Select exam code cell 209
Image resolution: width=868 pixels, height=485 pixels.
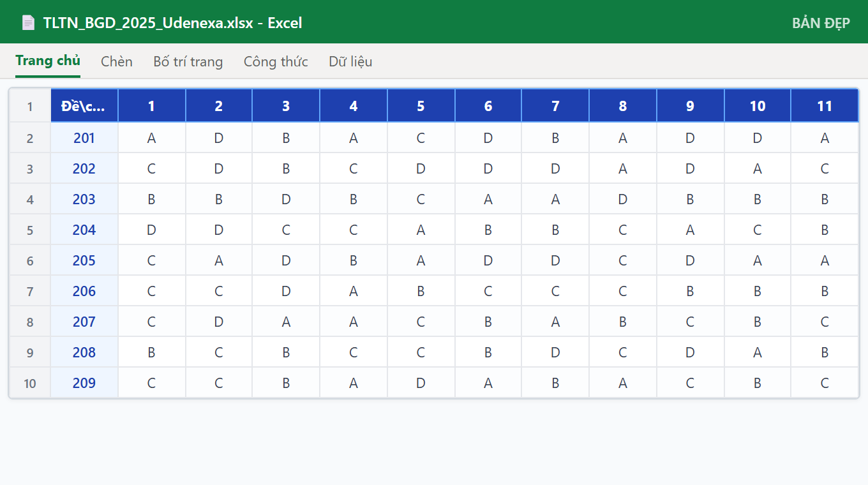85,383
